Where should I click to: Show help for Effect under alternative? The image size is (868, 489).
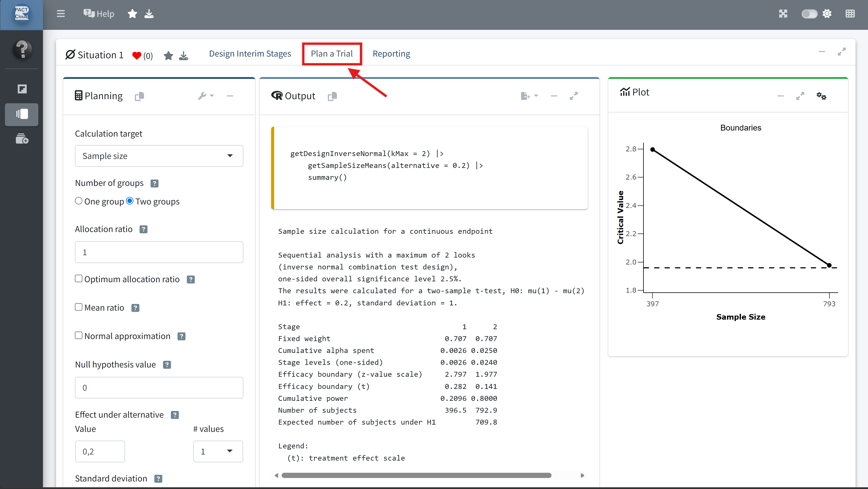[x=175, y=415]
